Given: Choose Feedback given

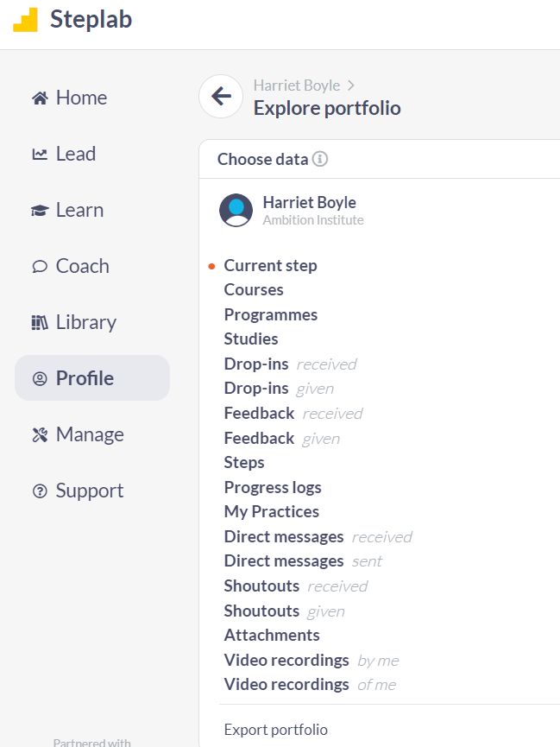Looking at the screenshot, I should point(282,439).
